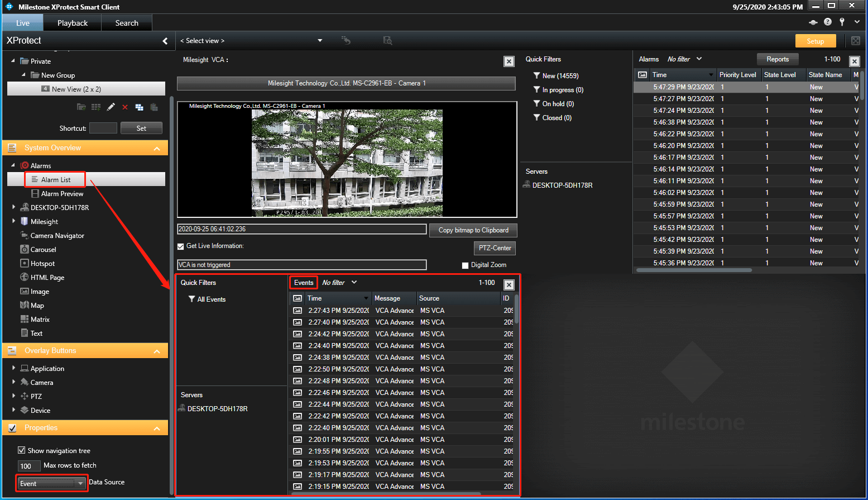
Task: Expand DESKTOP-5DH178R tree node
Action: [x=13, y=207]
